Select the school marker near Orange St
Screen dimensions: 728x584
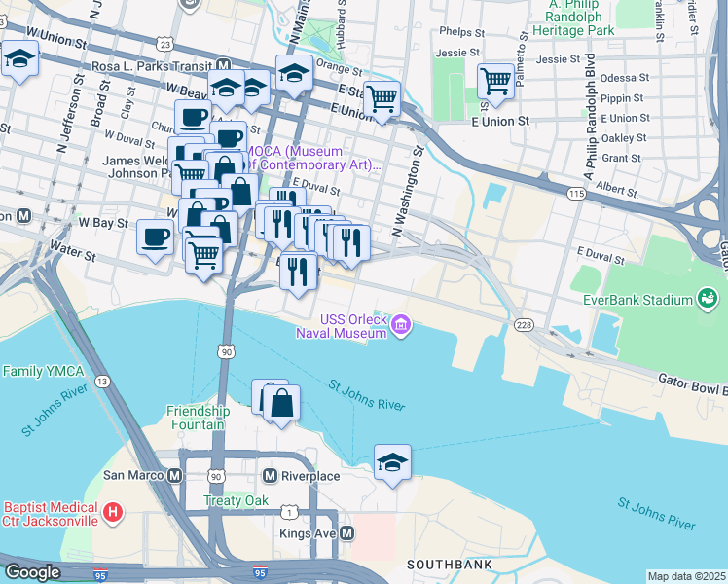point(294,75)
